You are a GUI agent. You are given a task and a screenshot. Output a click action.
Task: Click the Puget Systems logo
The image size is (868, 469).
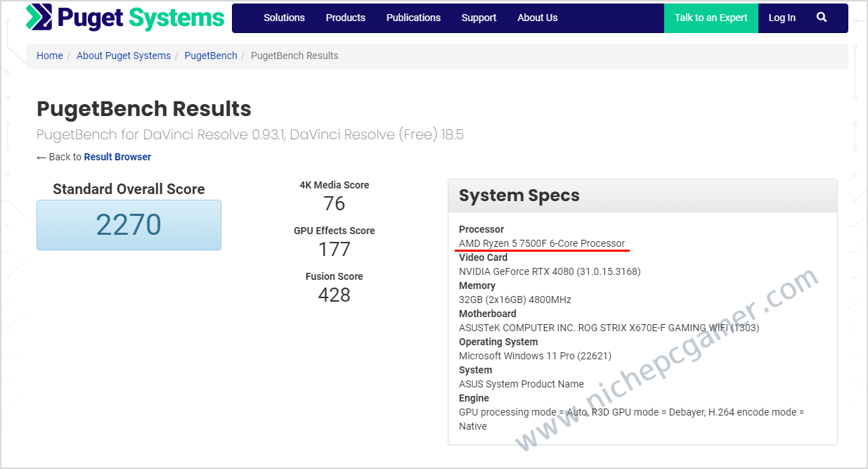[x=125, y=18]
